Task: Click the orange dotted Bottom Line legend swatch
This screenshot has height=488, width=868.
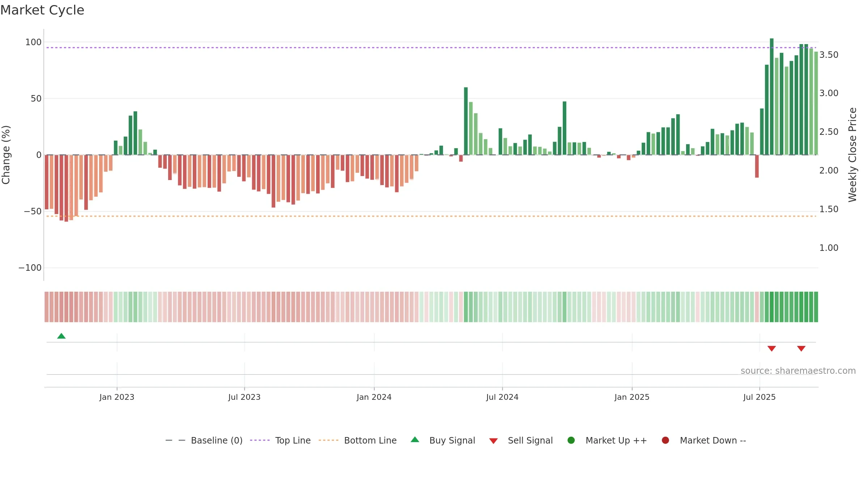Action: pyautogui.click(x=328, y=440)
